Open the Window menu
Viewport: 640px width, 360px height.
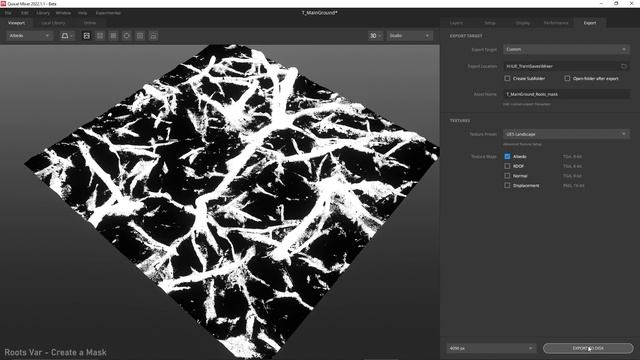point(63,13)
